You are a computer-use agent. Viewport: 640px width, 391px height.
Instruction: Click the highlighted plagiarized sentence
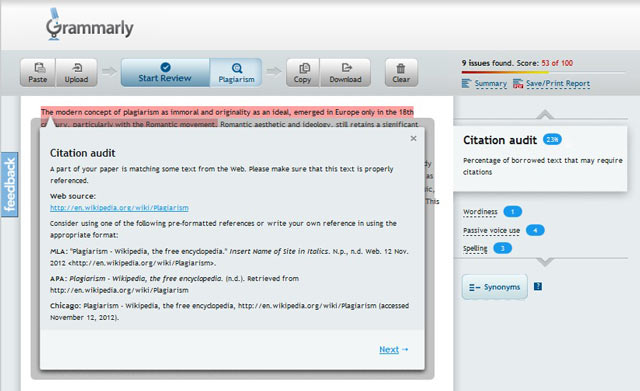(227, 112)
